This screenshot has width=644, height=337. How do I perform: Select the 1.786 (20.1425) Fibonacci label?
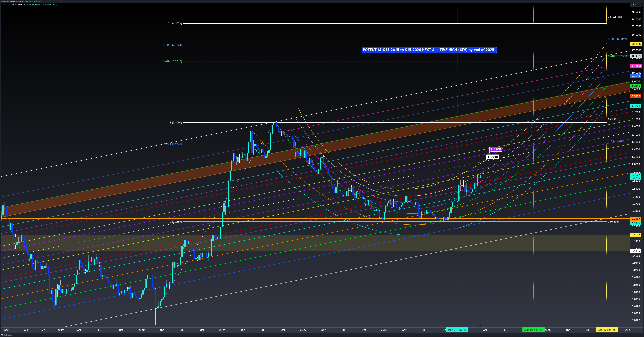tap(172, 45)
